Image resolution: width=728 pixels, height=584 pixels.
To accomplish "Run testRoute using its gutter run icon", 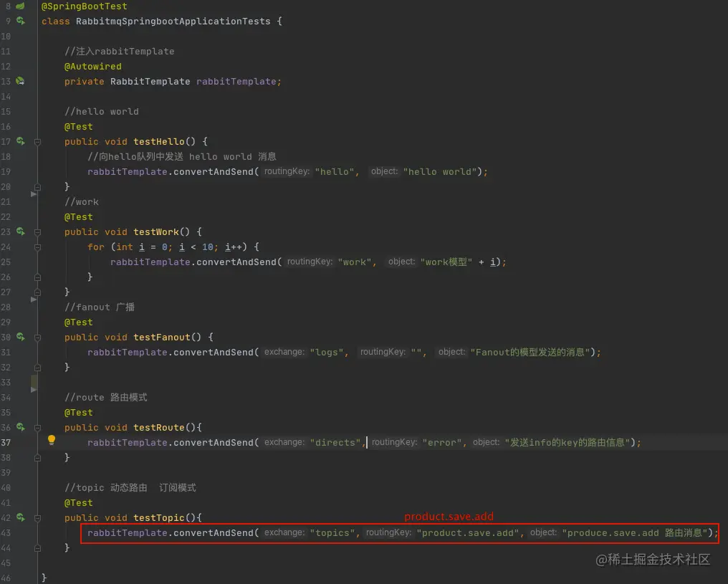I will coord(21,426).
